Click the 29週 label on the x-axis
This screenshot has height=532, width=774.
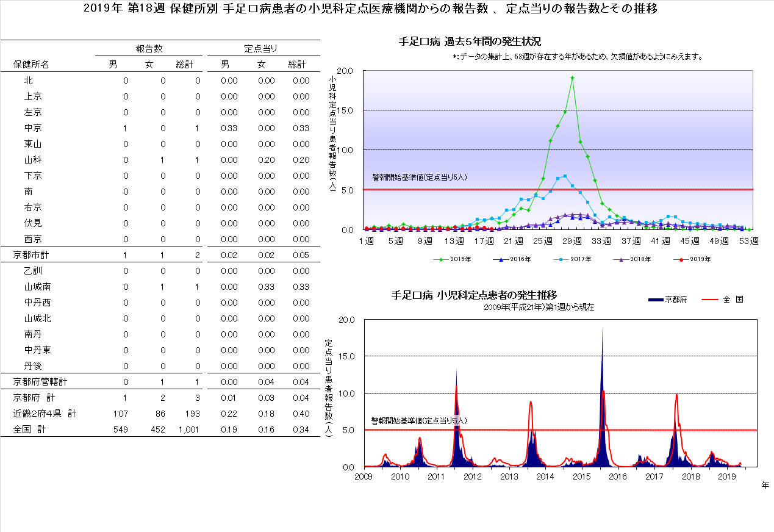coord(572,241)
